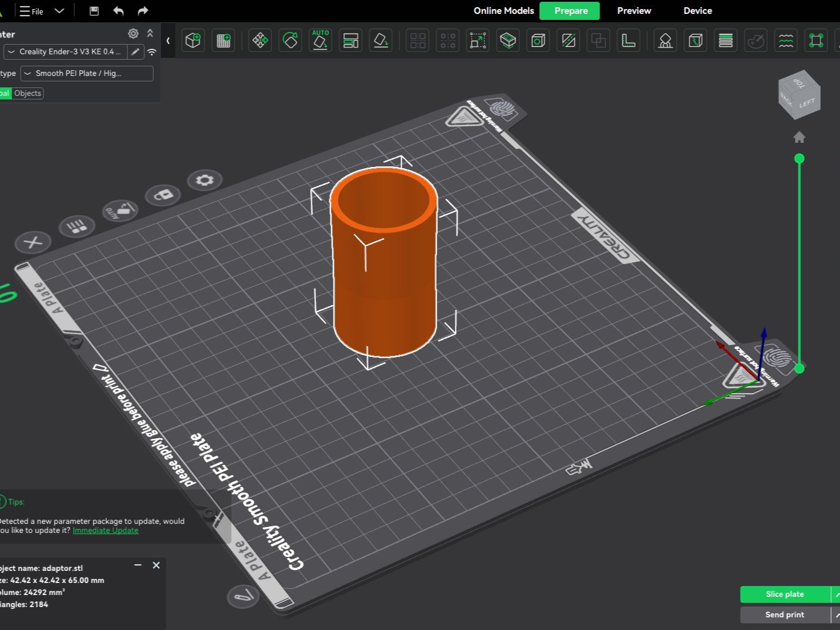840x630 pixels.
Task: Click the Add plate grid icon
Action: point(224,40)
